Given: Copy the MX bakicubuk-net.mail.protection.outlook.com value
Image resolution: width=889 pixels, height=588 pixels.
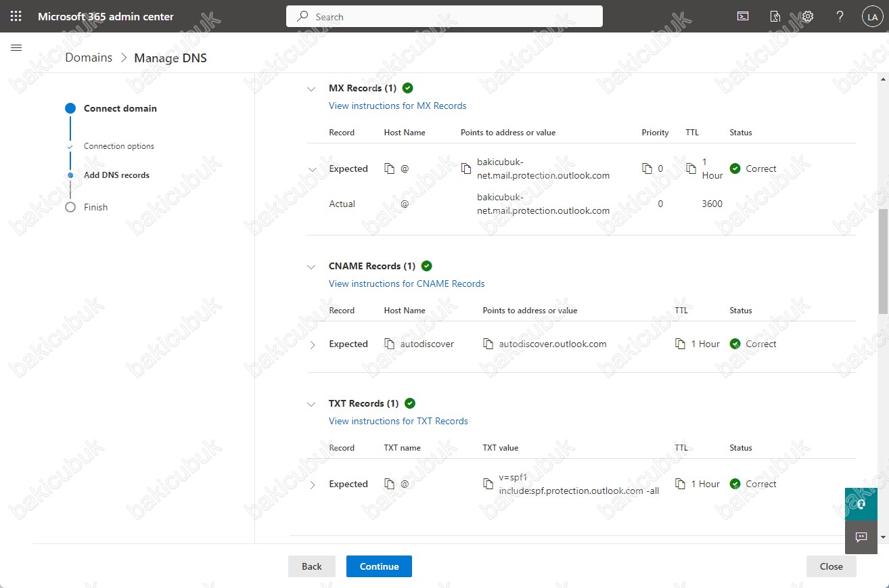Looking at the screenshot, I should (x=466, y=168).
